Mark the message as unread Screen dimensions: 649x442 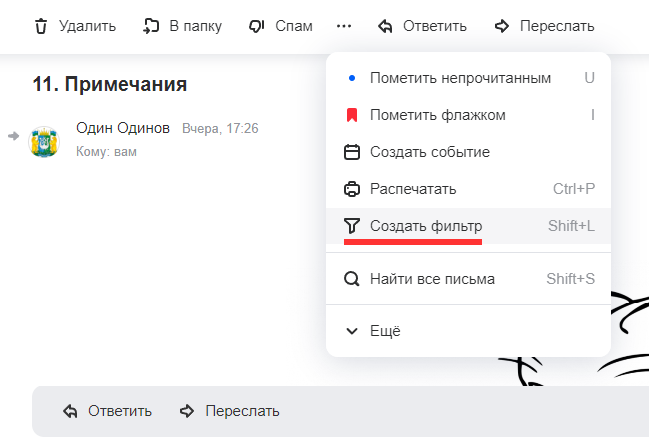pyautogui.click(x=460, y=77)
